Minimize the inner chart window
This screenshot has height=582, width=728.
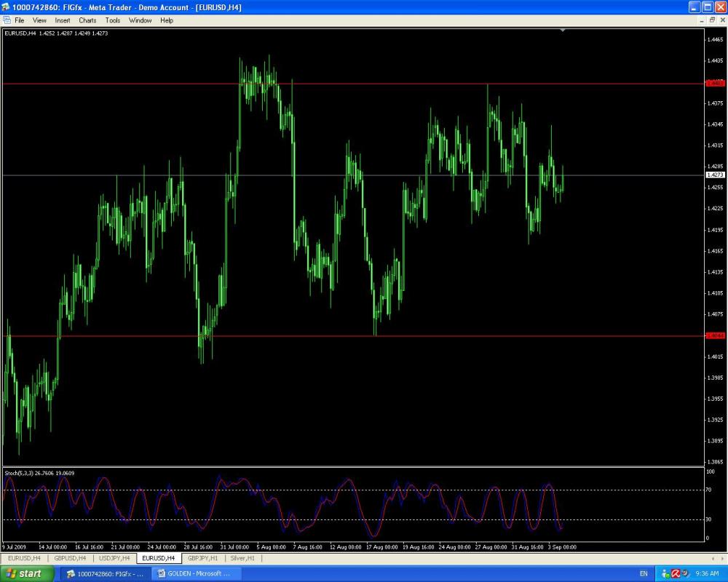click(x=702, y=20)
